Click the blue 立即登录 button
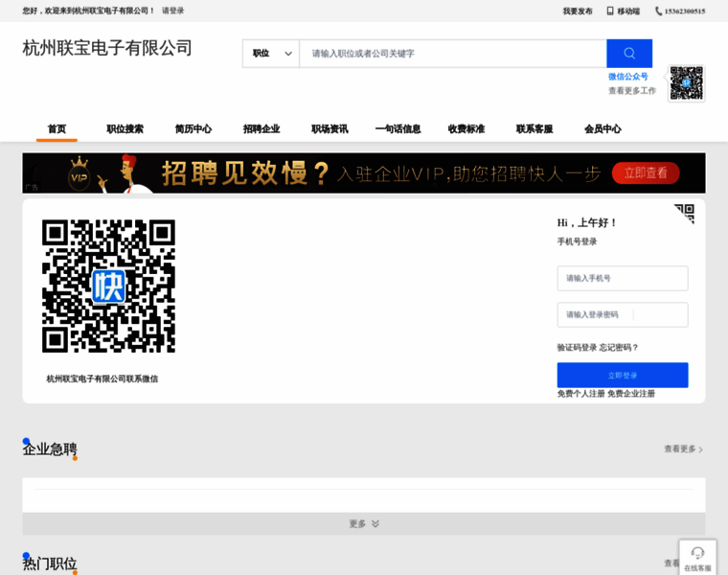 pyautogui.click(x=623, y=376)
